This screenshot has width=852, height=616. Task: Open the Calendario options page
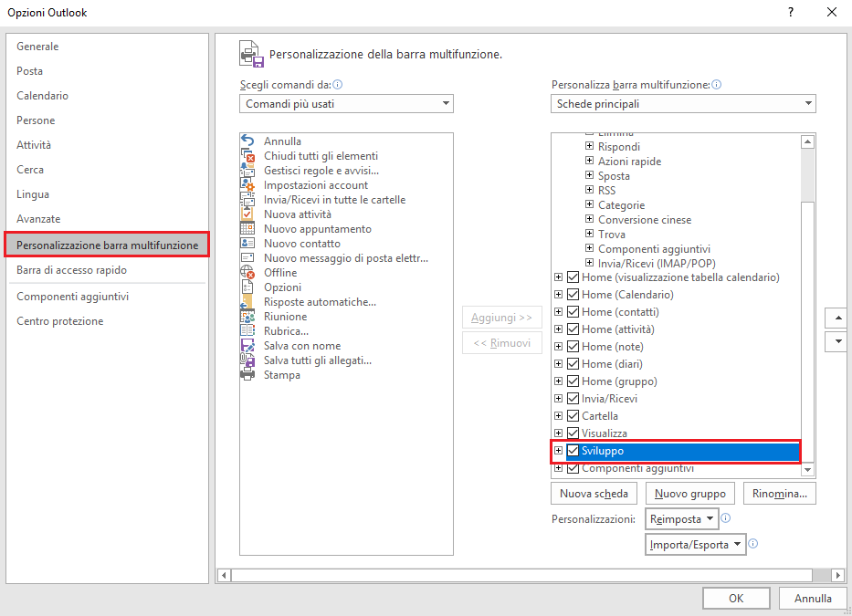click(107, 96)
